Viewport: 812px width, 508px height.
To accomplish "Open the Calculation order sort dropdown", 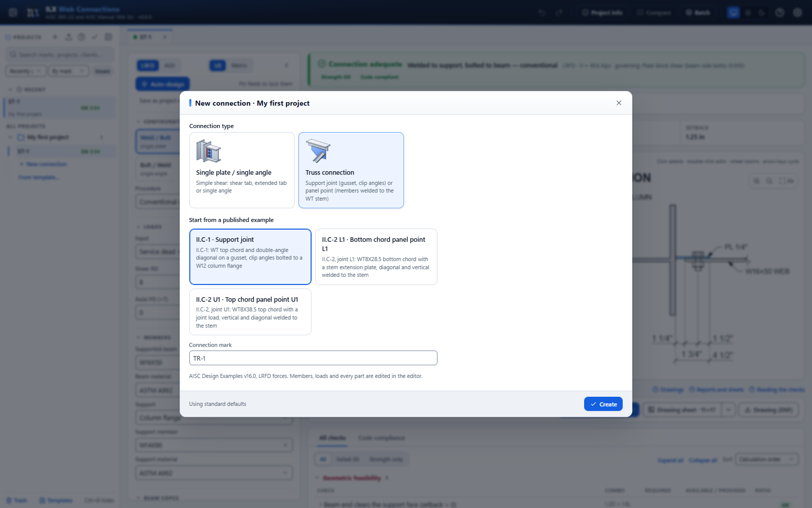I will pos(767,459).
